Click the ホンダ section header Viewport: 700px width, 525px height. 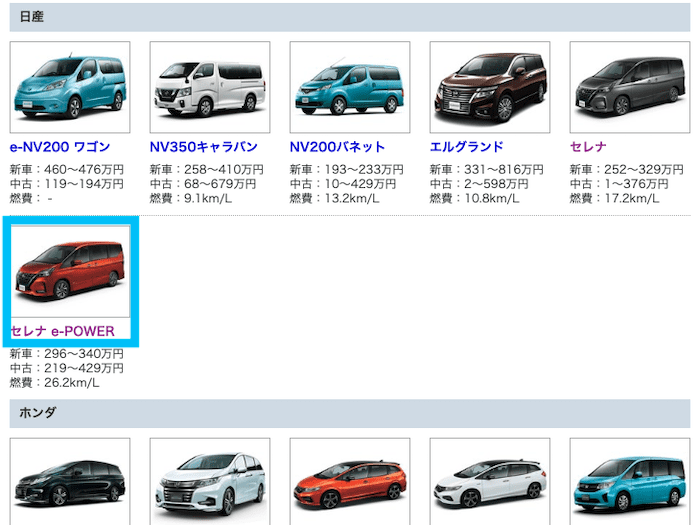350,413
